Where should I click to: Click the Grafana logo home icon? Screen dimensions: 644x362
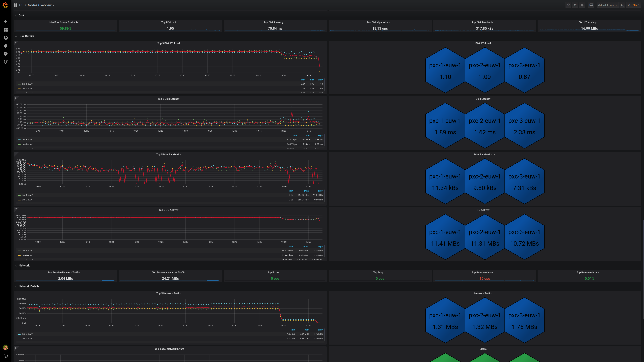5,5
